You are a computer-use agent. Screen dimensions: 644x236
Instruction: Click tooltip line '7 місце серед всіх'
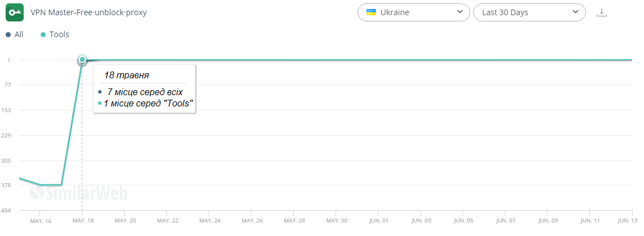point(145,92)
